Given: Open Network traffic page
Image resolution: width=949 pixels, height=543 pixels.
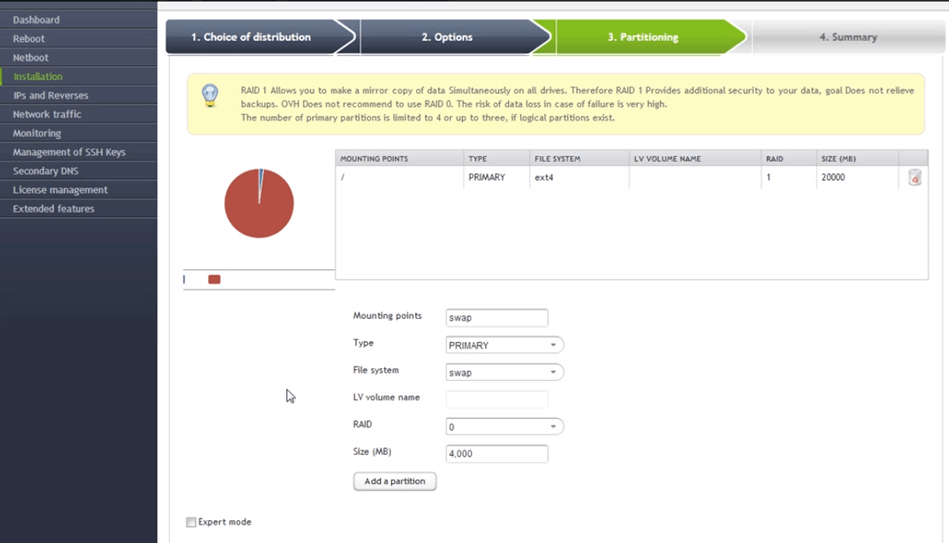Looking at the screenshot, I should 47,114.
